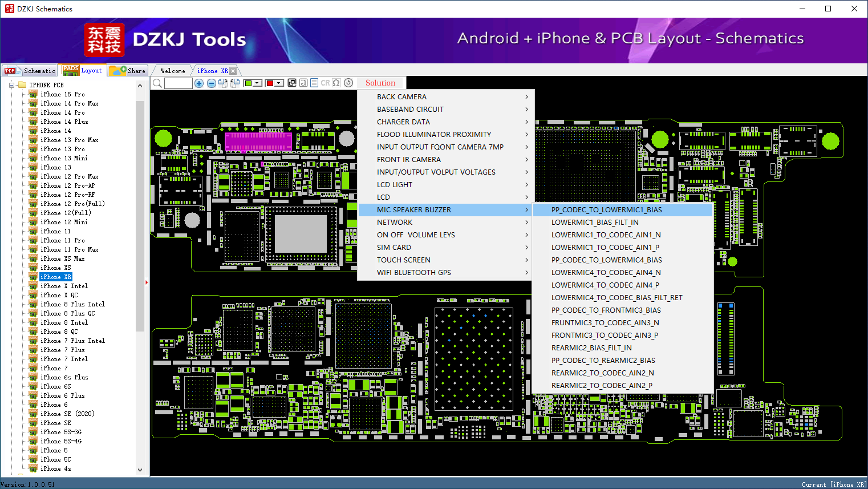Switch to the Welcome tab
This screenshot has height=489, width=868.
click(173, 71)
